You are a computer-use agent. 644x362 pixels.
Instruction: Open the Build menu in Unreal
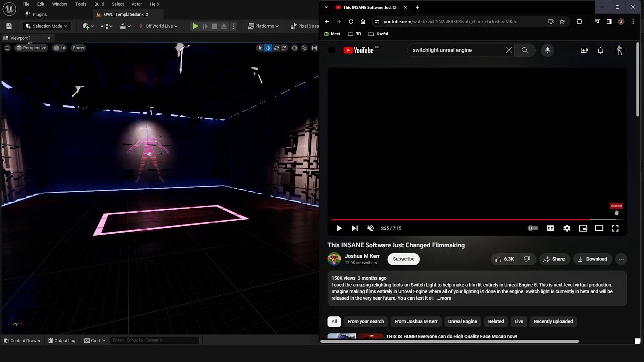[99, 4]
